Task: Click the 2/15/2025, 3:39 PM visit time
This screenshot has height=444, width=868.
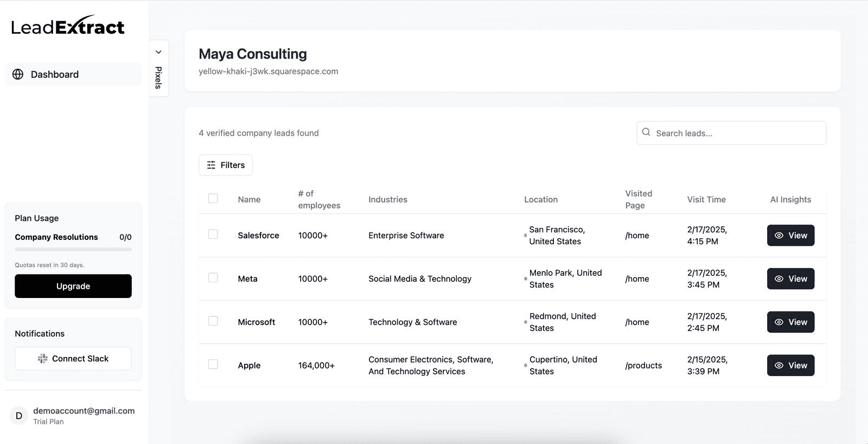Action: [x=707, y=366]
